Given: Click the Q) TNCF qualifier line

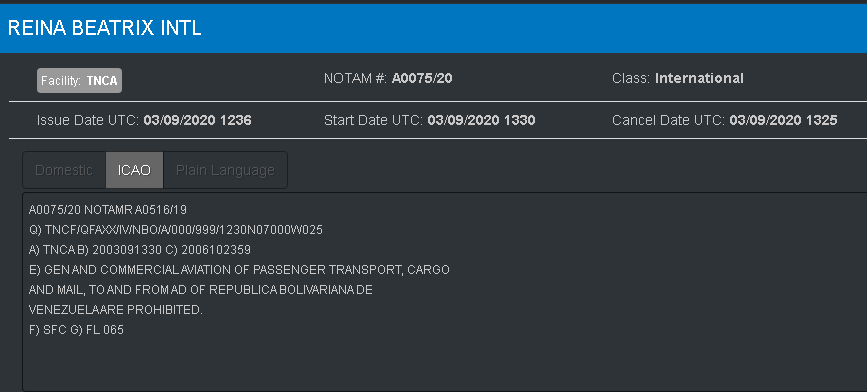Looking at the screenshot, I should (176, 229).
